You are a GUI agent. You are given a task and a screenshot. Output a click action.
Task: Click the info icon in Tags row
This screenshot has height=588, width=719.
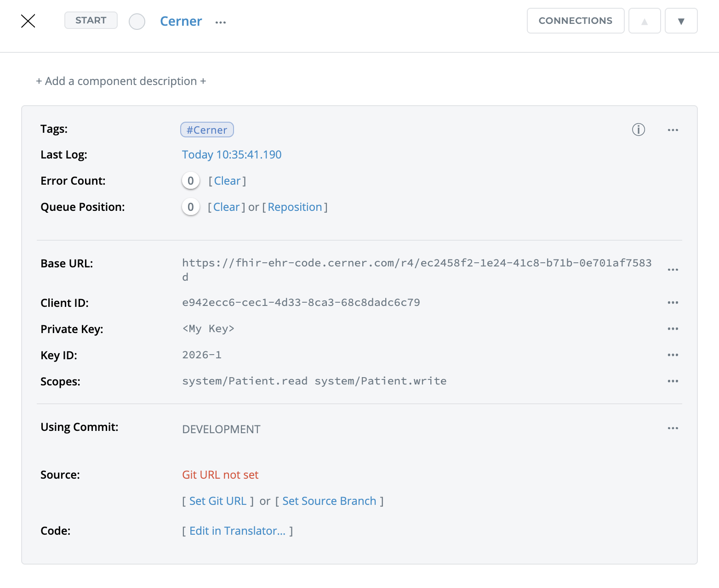638,130
